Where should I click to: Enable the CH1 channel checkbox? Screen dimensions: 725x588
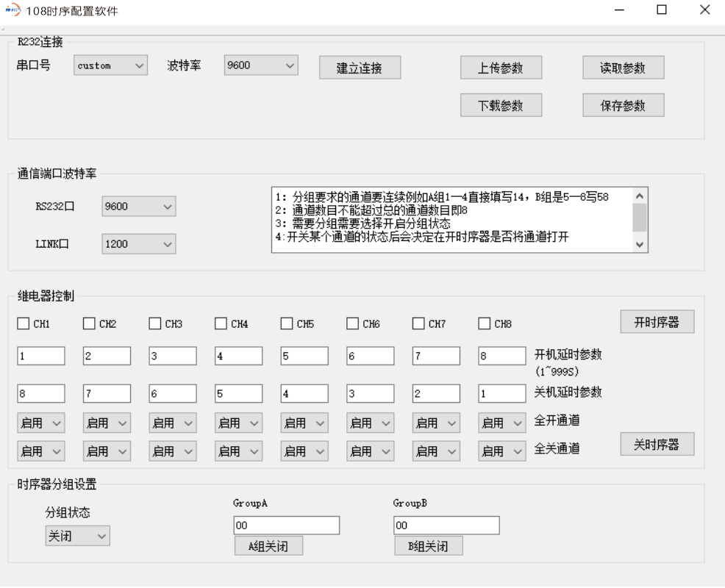pos(21,323)
